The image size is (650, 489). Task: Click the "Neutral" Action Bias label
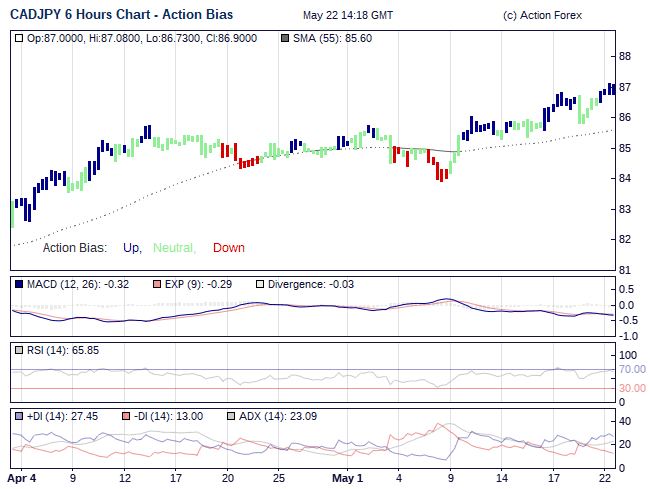(174, 248)
